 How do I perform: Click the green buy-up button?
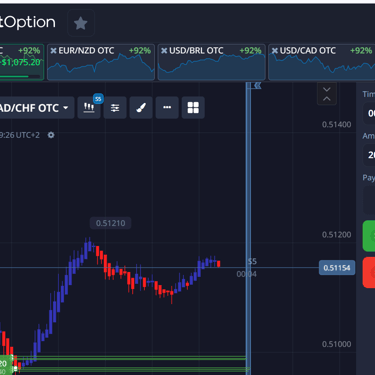click(369, 236)
